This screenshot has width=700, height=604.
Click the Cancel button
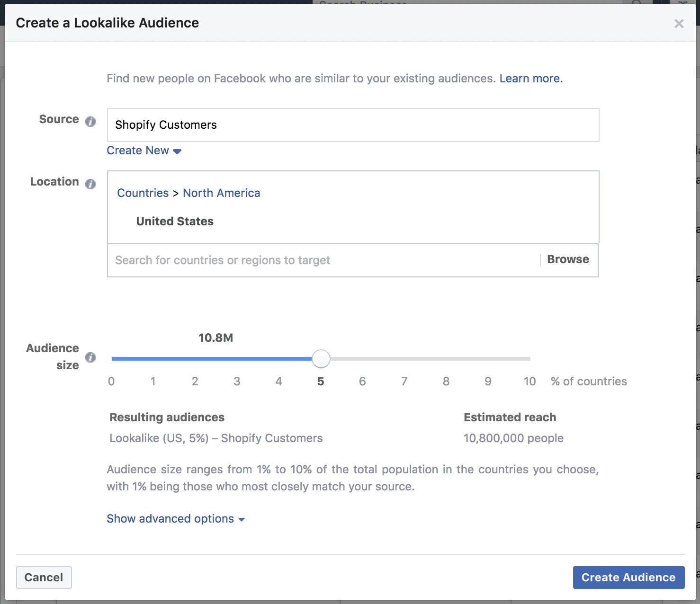pyautogui.click(x=44, y=577)
